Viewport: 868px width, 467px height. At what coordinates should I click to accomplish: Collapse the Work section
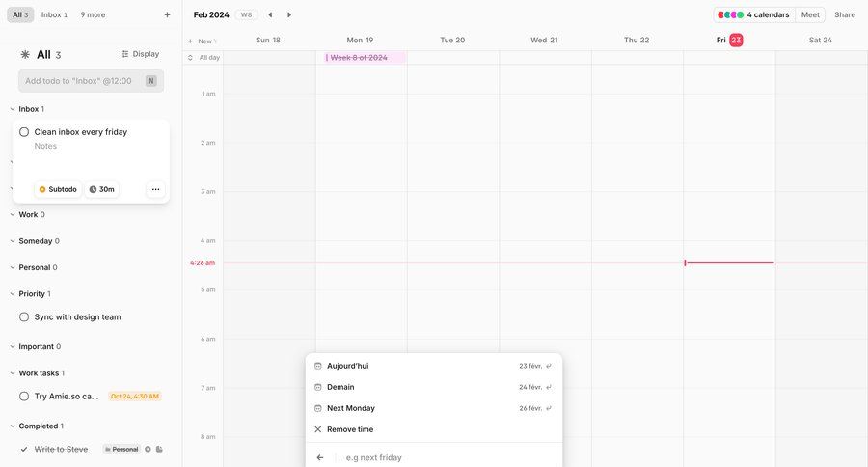(13, 214)
